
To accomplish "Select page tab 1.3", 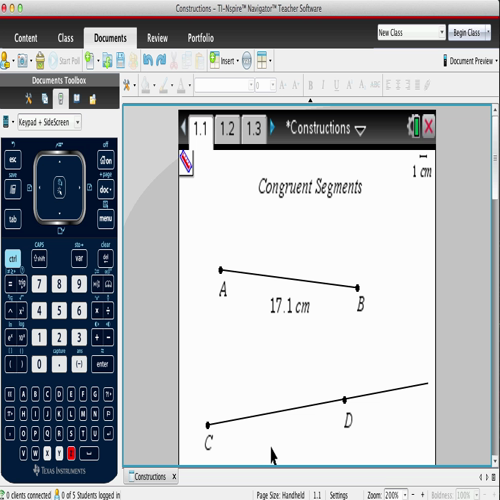I will coord(254,129).
